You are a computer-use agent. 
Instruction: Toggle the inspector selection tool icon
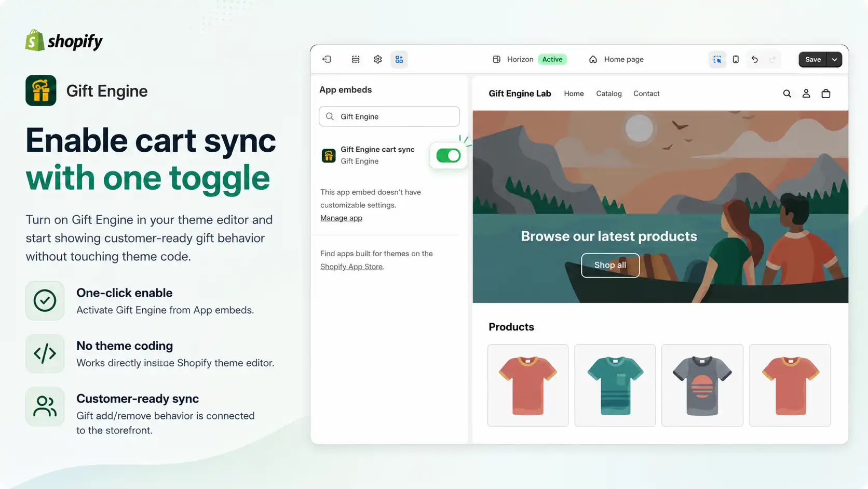717,59
